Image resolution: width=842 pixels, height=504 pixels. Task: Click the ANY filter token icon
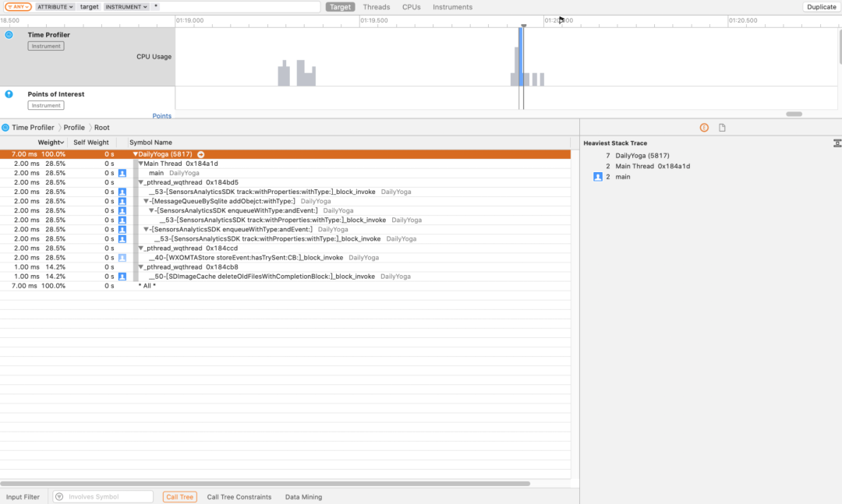(18, 7)
